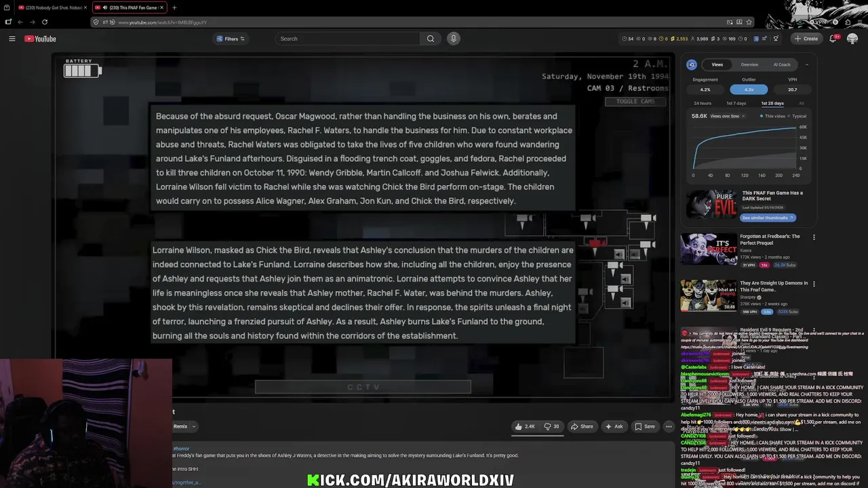Toggle the VPN indicator in the browser
This screenshot has width=868, height=488.
point(820,22)
